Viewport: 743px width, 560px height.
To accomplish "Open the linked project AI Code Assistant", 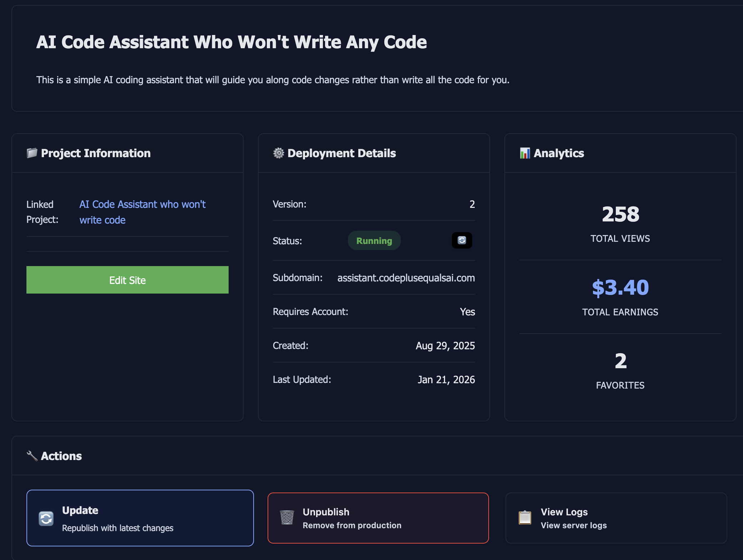I will (x=142, y=211).
